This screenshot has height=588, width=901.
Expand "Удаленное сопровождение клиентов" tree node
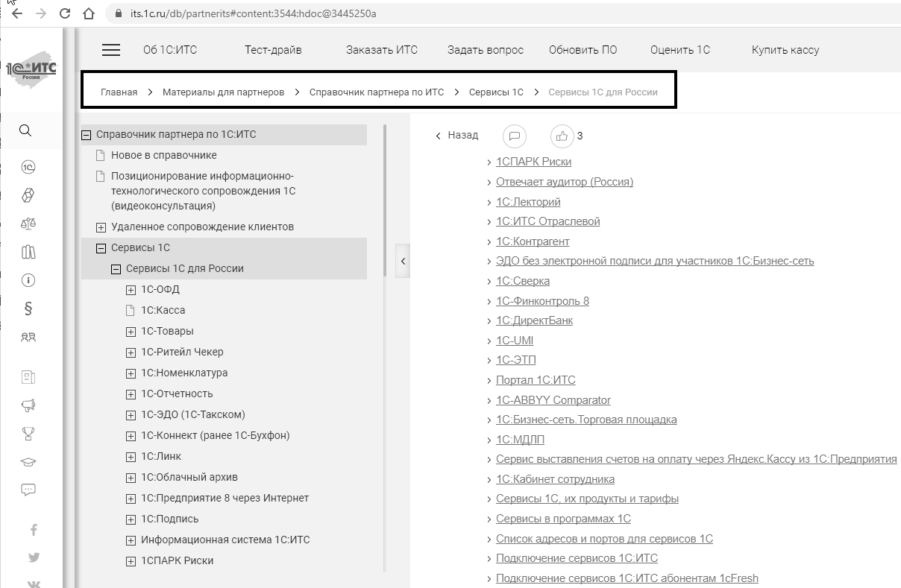point(101,227)
